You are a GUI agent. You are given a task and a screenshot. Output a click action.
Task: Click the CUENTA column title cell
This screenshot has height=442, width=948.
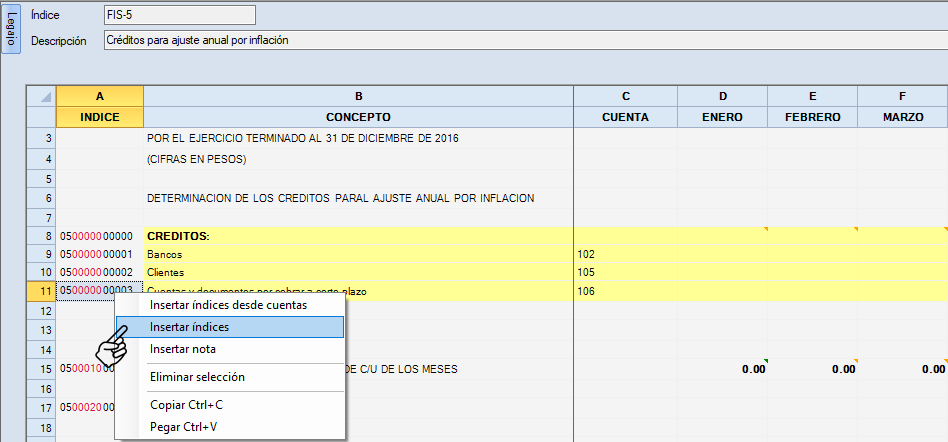625,117
